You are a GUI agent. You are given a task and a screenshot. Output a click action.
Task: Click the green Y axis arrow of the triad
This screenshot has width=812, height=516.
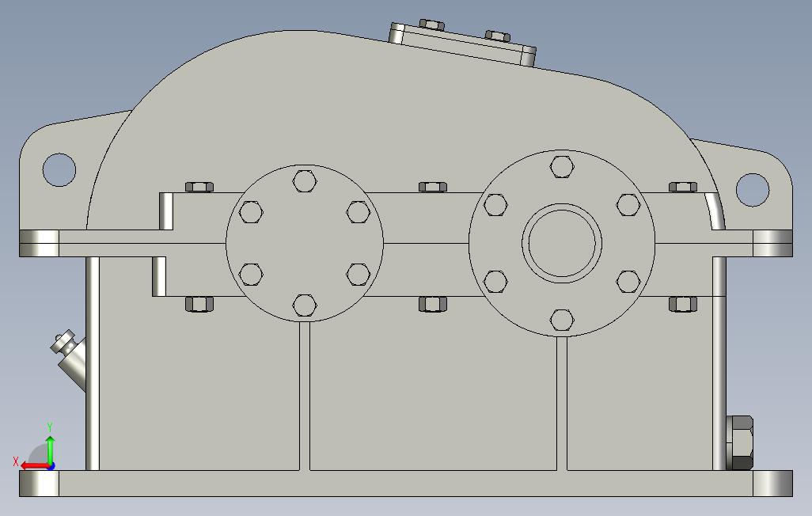point(50,450)
